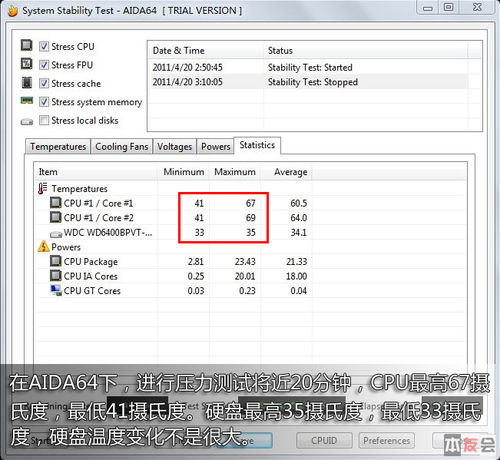Open the Cooling Fans tab
Screen dimensions: 500x460
tap(122, 147)
